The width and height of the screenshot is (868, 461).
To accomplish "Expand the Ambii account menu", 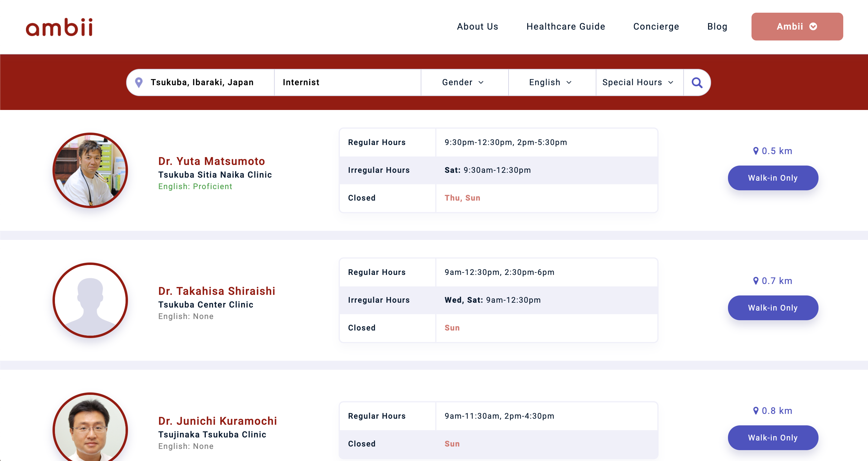I will (797, 26).
